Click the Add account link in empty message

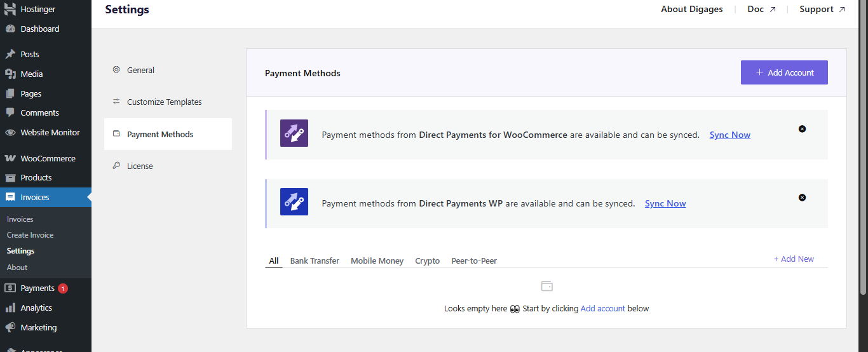(603, 308)
